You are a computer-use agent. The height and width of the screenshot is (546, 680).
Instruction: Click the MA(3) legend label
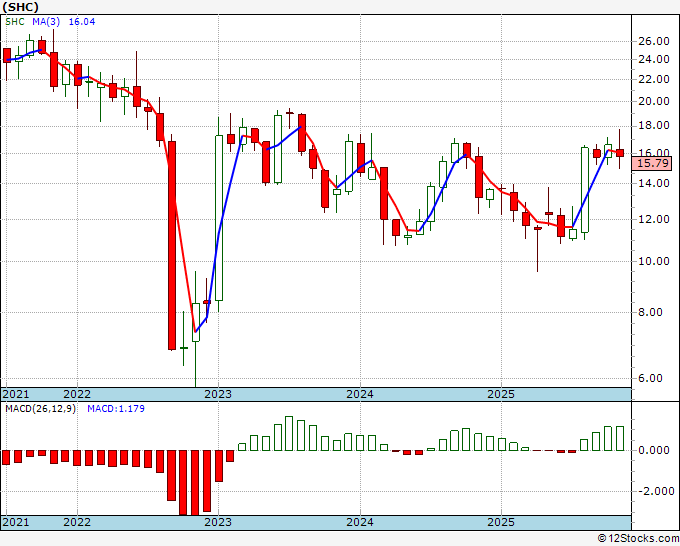point(46,22)
